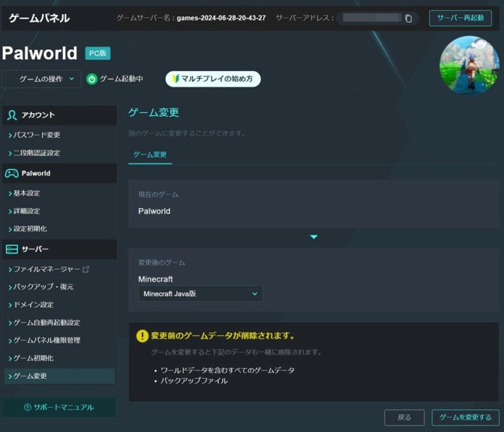Click the beginner mark icon in multiplayer guide
Image resolution: width=504 pixels, height=432 pixels.
tap(175, 79)
